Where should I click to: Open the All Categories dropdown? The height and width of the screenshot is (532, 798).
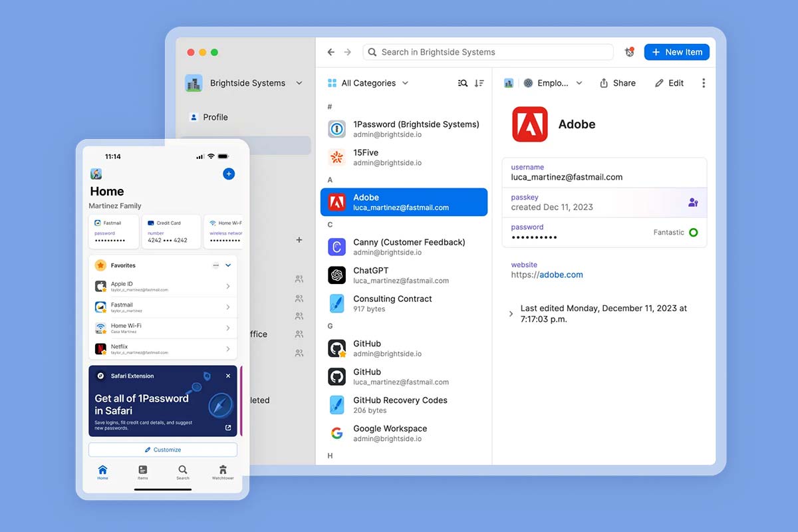[368, 83]
